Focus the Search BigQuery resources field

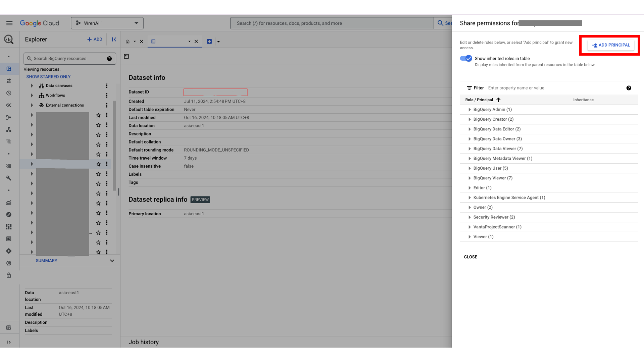coord(70,59)
